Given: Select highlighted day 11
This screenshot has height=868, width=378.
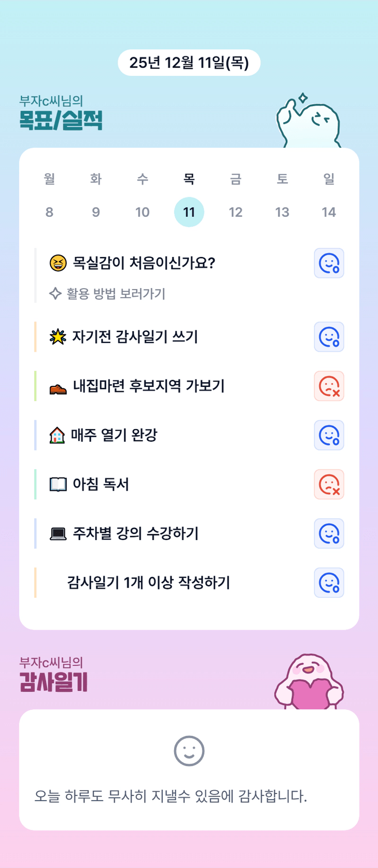Looking at the screenshot, I should 189,212.
